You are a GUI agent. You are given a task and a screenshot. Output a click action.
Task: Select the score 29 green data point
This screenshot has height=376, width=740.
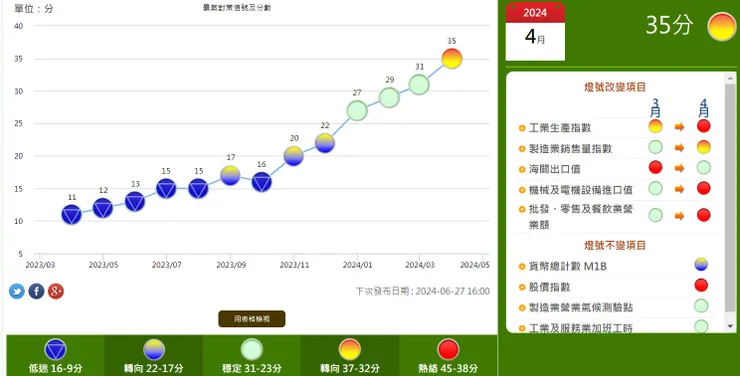[x=389, y=98]
